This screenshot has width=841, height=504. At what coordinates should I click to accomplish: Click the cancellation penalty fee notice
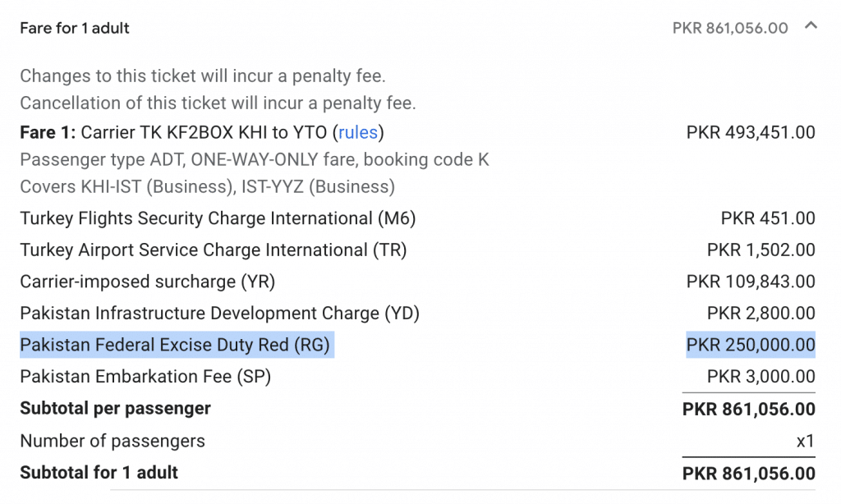(x=218, y=103)
